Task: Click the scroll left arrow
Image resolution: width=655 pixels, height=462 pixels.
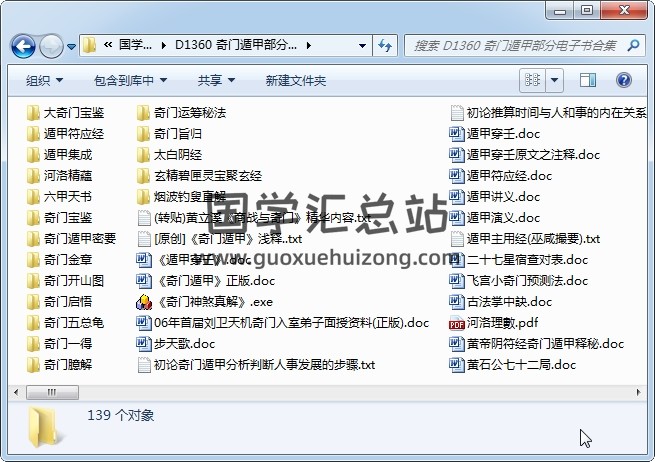Action: tap(16, 392)
